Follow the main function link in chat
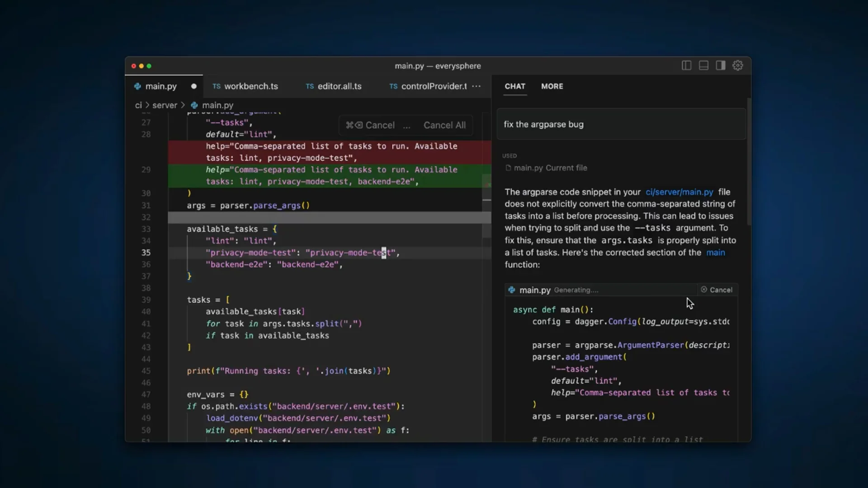 (716, 253)
